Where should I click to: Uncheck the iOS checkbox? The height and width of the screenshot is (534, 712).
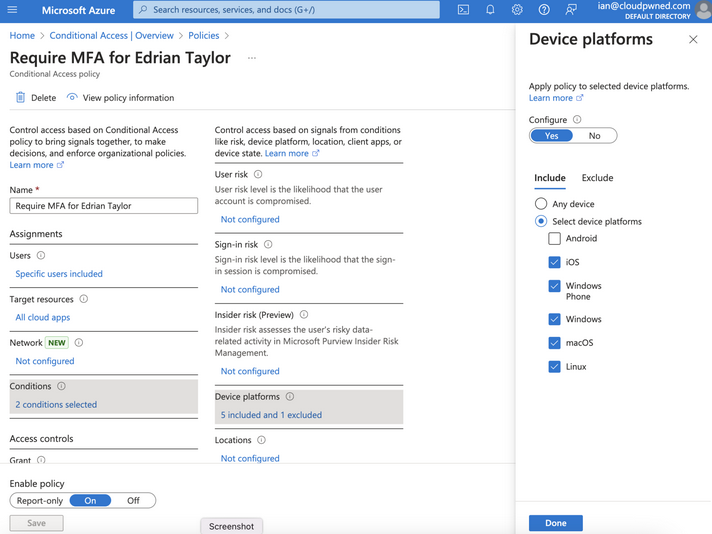tap(554, 262)
